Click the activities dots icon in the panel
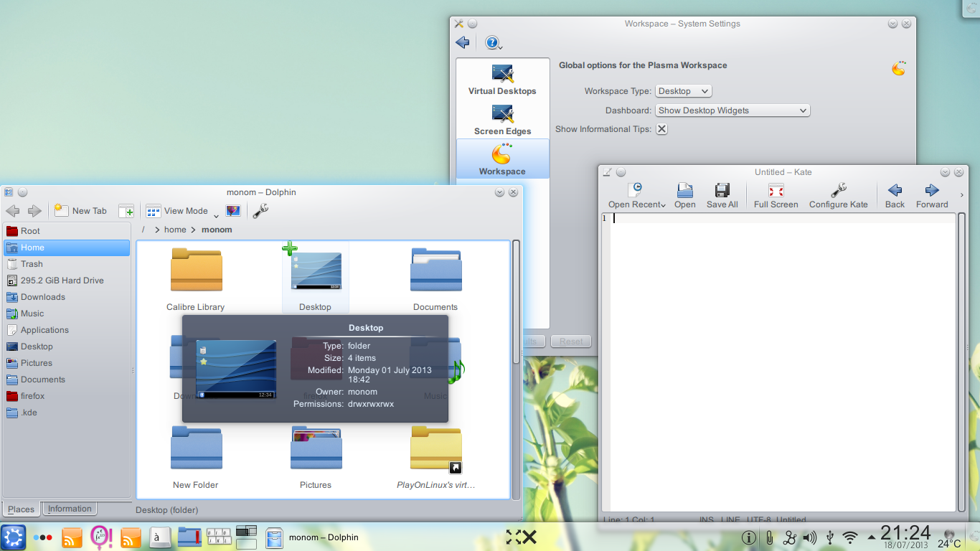This screenshot has height=551, width=980. pyautogui.click(x=42, y=537)
